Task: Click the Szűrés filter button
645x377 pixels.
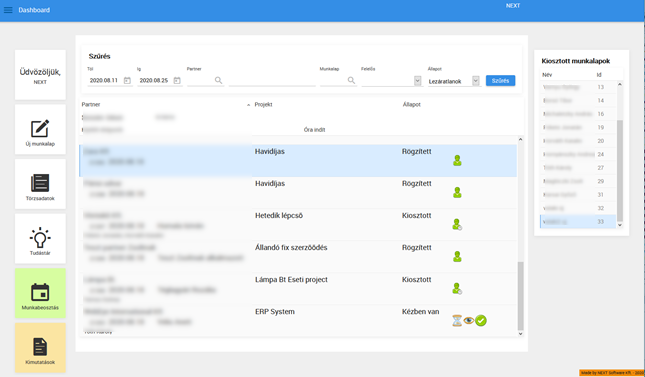Action: tap(500, 81)
